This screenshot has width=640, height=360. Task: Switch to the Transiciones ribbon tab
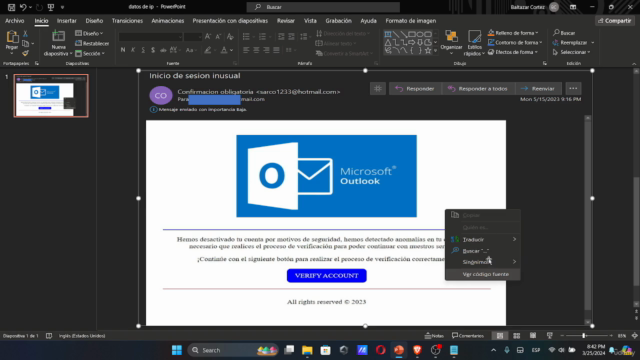127,21
